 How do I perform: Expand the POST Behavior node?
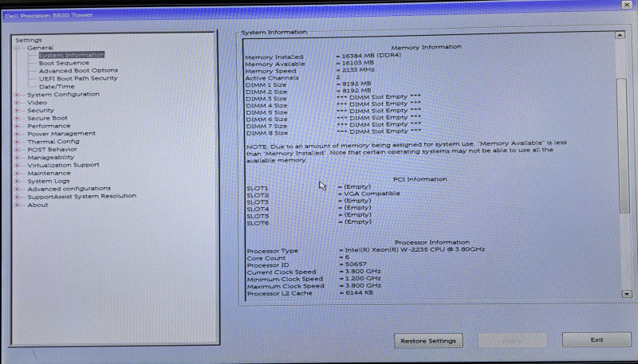click(x=17, y=150)
